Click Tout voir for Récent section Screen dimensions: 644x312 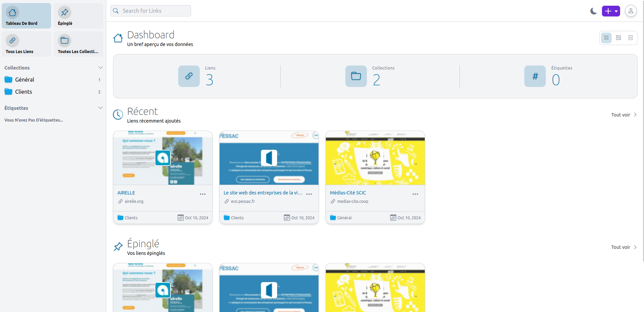click(x=624, y=115)
